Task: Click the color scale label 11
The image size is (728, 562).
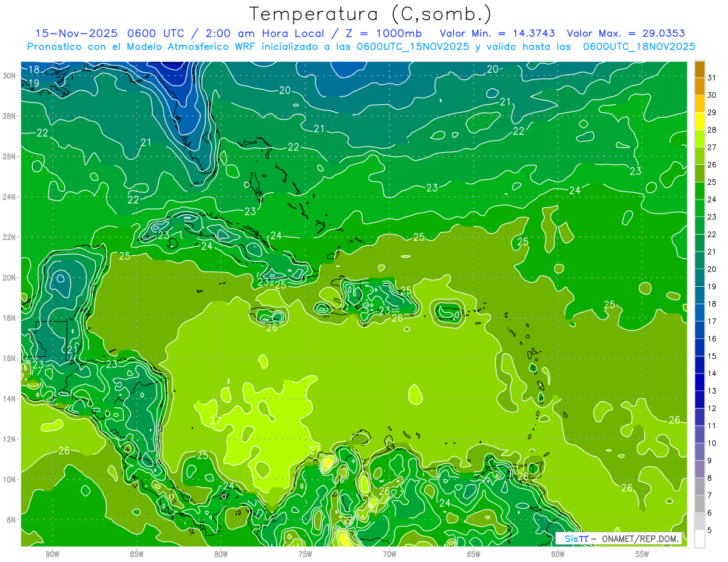Action: click(x=712, y=426)
